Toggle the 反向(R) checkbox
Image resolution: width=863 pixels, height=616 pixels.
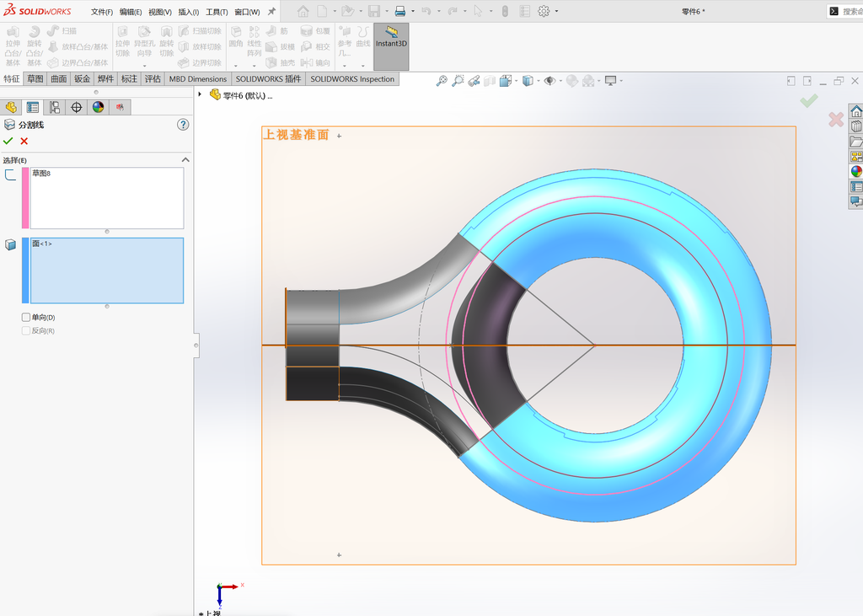[26, 331]
